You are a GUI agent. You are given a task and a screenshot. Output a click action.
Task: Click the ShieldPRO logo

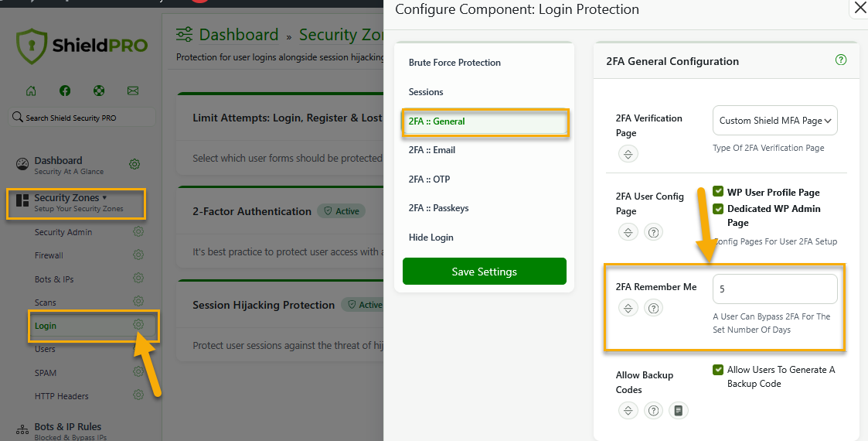click(82, 46)
